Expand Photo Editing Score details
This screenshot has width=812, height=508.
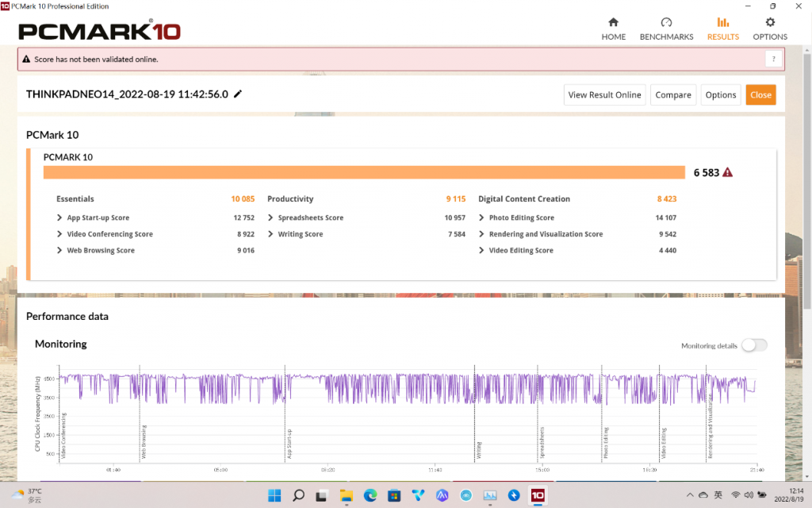[x=482, y=217]
